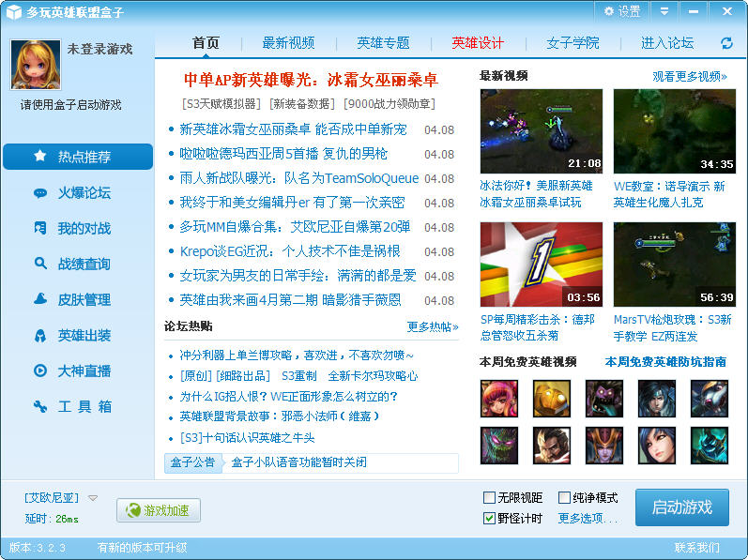Click the speech bubble icon for 火爆论坛
Screen dimensions: 748x560
pyautogui.click(x=40, y=193)
